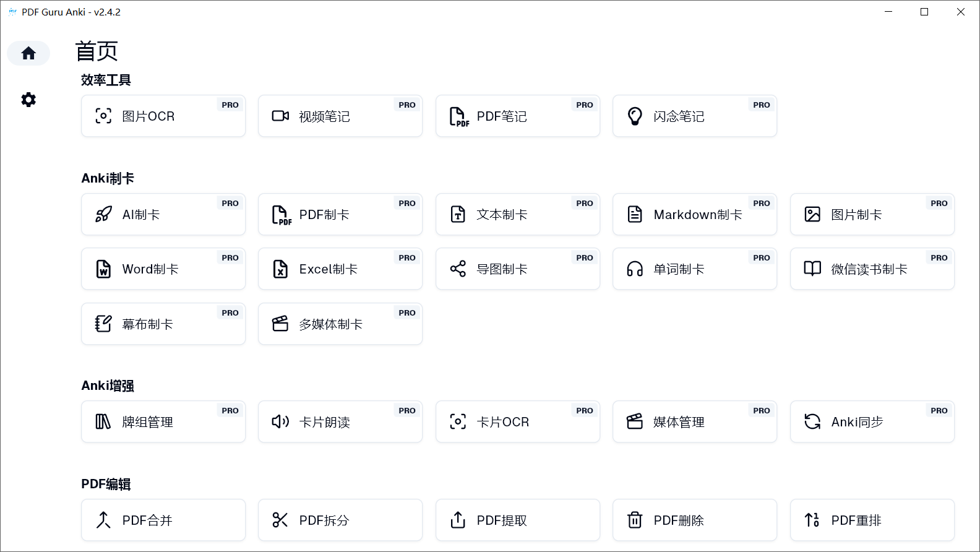
Task: Click the PDF拆分 label text
Action: point(324,520)
